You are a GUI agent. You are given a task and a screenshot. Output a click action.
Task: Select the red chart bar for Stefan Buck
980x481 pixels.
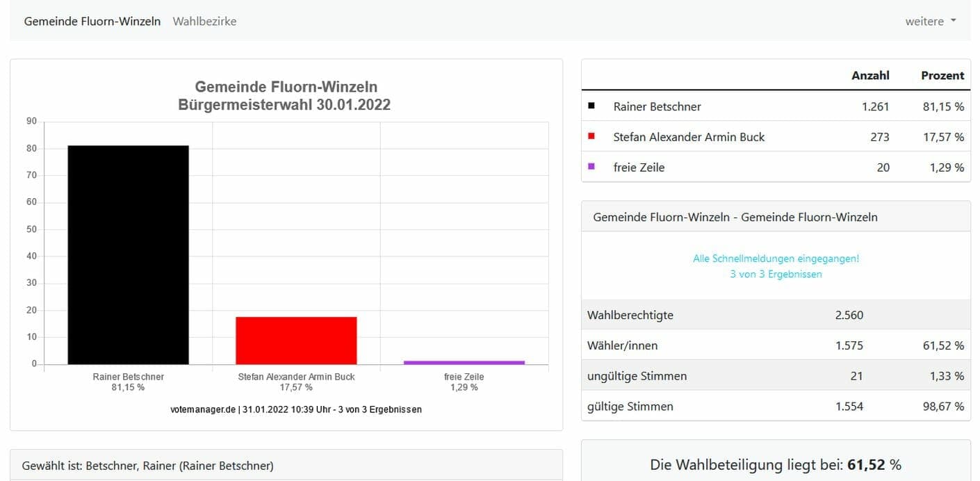click(296, 341)
